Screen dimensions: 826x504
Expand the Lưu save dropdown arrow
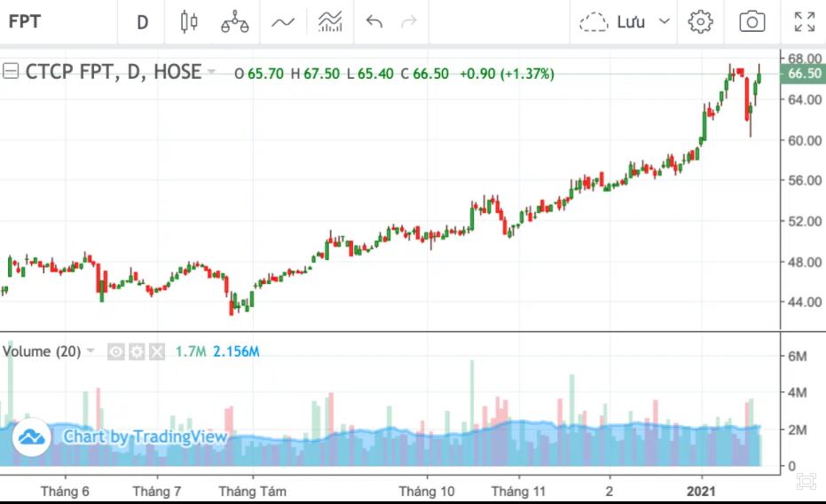point(664,22)
